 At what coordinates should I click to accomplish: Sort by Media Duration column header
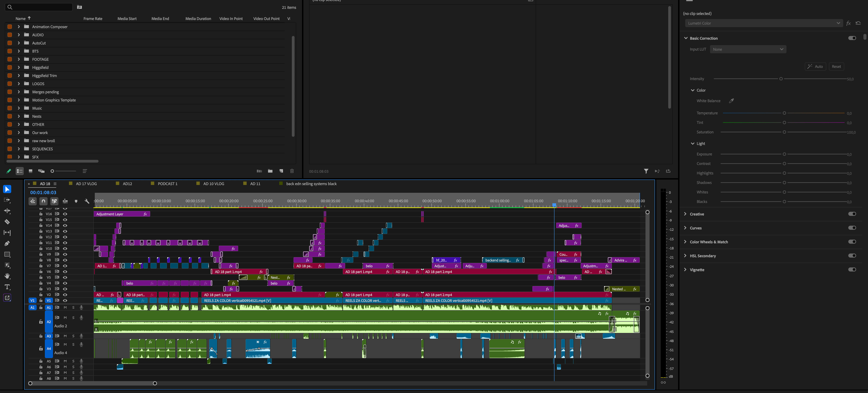pyautogui.click(x=198, y=18)
